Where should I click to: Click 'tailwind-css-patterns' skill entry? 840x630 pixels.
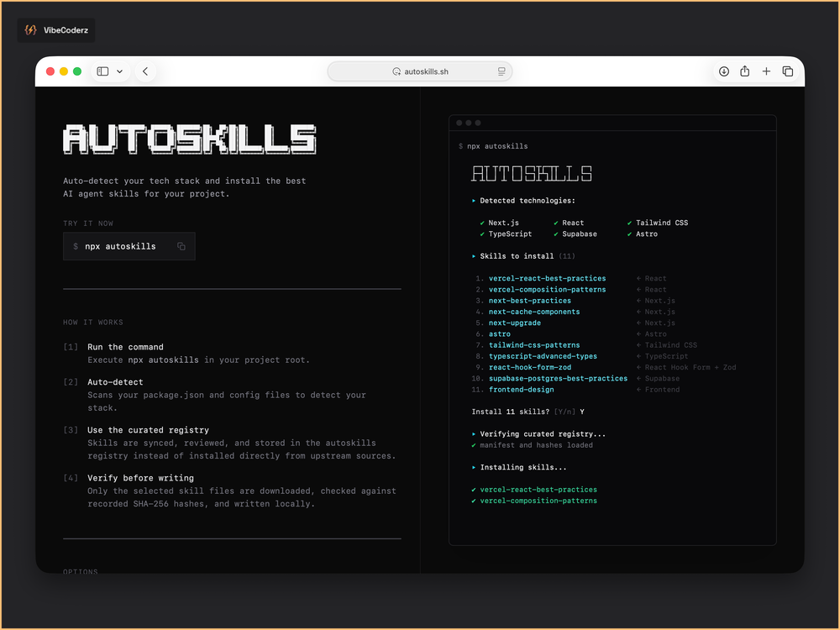(534, 345)
